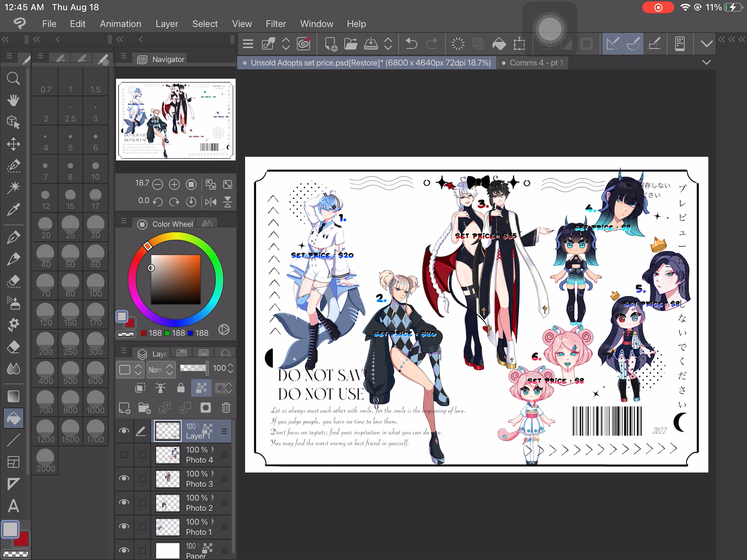Viewport: 747px width, 560px height.
Task: Select brush size 100
Action: pyautogui.click(x=95, y=285)
